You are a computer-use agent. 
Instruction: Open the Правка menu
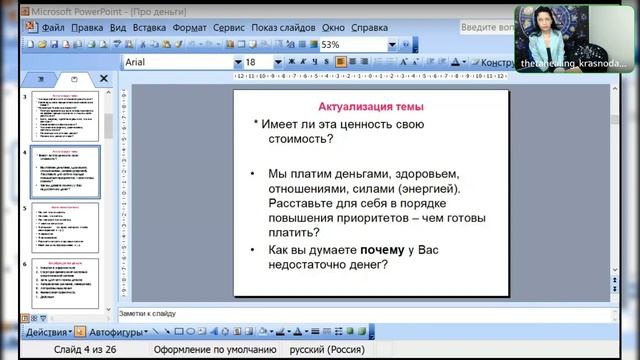[x=87, y=28]
